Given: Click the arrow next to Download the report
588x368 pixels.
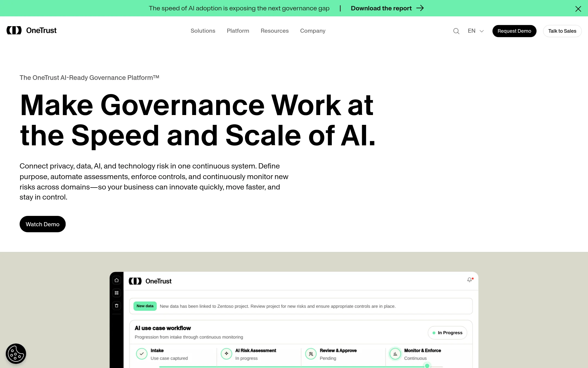Looking at the screenshot, I should pos(420,8).
